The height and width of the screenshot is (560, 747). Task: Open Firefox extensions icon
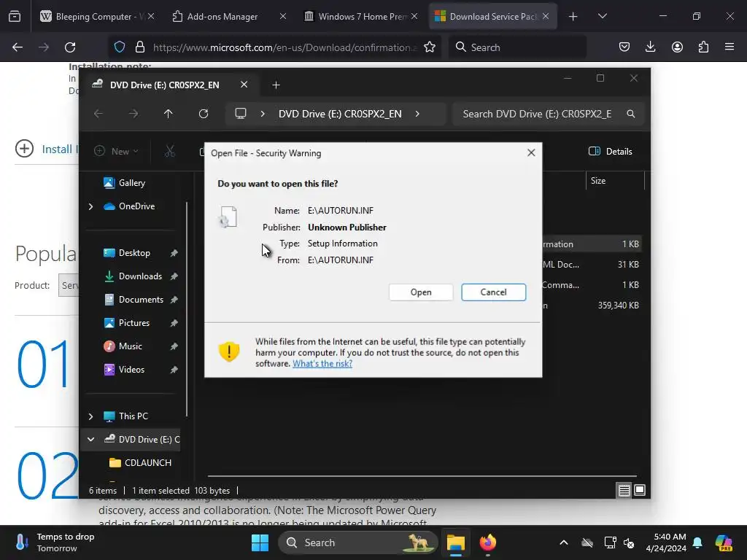tap(703, 47)
